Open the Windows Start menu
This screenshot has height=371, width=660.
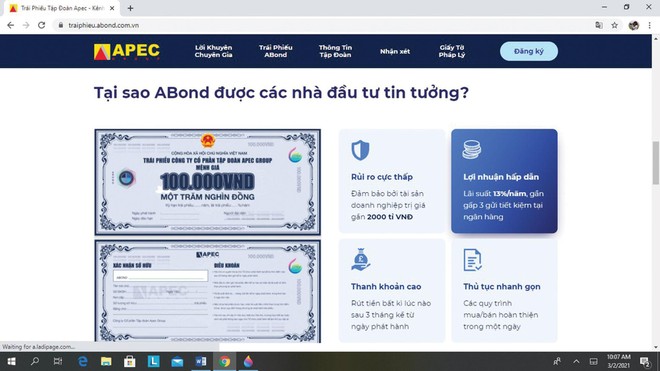click(11, 361)
